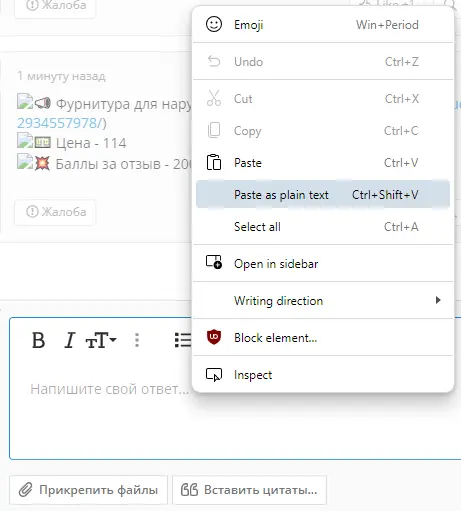This screenshot has width=461, height=511.
Task: Click the reply text field placeholder
Action: pyautogui.click(x=110, y=389)
